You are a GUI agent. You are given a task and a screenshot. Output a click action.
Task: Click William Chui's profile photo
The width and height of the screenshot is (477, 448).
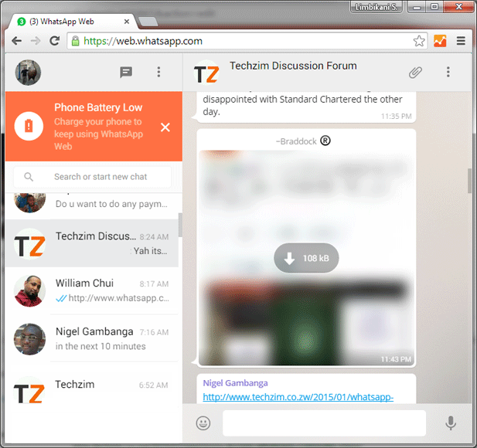(x=30, y=291)
